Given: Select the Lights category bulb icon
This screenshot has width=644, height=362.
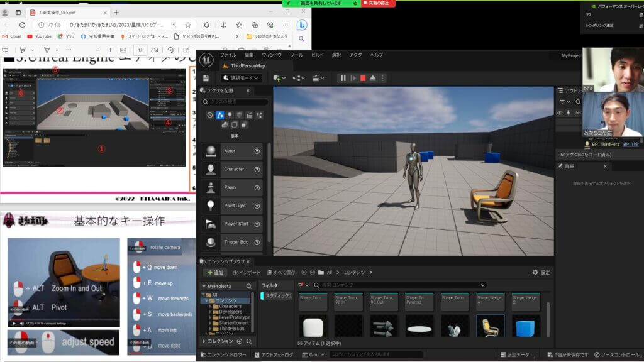Looking at the screenshot, I should pos(230,116).
